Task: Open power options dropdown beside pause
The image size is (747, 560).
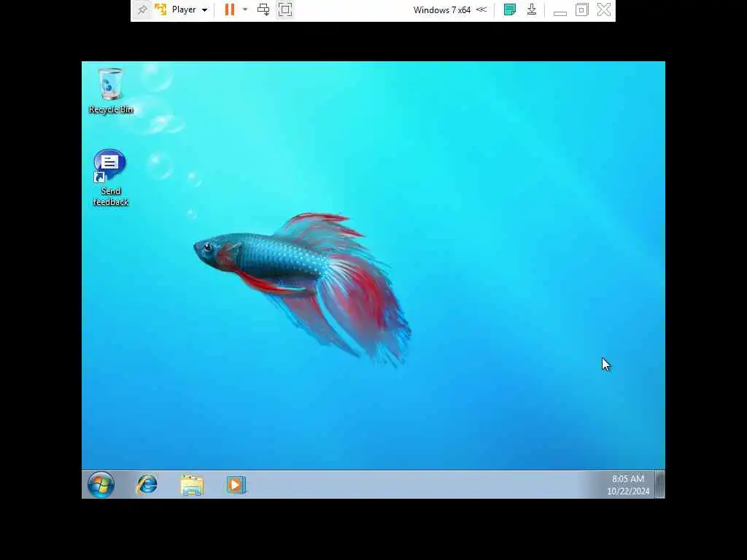Action: (245, 9)
